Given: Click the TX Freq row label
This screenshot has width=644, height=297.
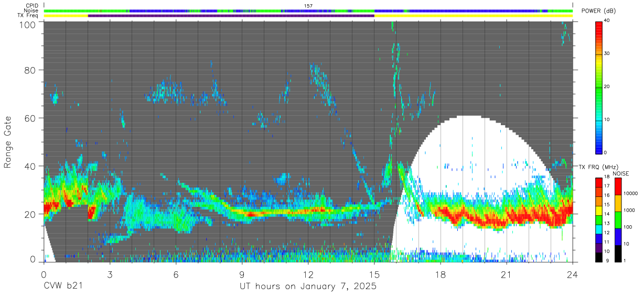Looking at the screenshot, I should (28, 16).
